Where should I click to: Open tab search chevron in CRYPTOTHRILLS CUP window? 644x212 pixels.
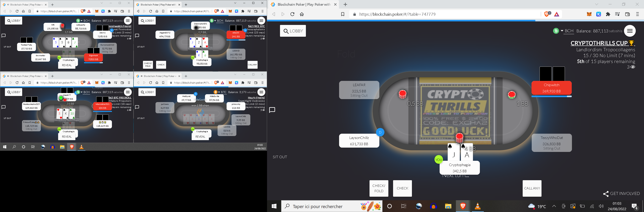pos(597,5)
